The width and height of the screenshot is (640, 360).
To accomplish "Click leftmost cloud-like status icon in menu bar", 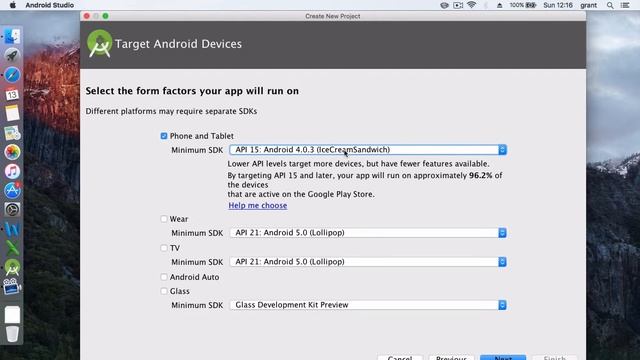I will click(x=444, y=5).
